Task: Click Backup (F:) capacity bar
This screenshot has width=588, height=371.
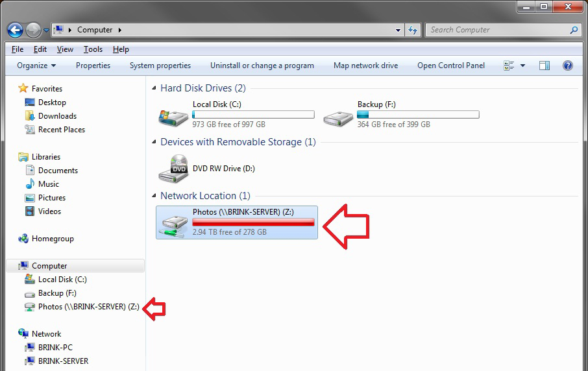Action: 418,115
